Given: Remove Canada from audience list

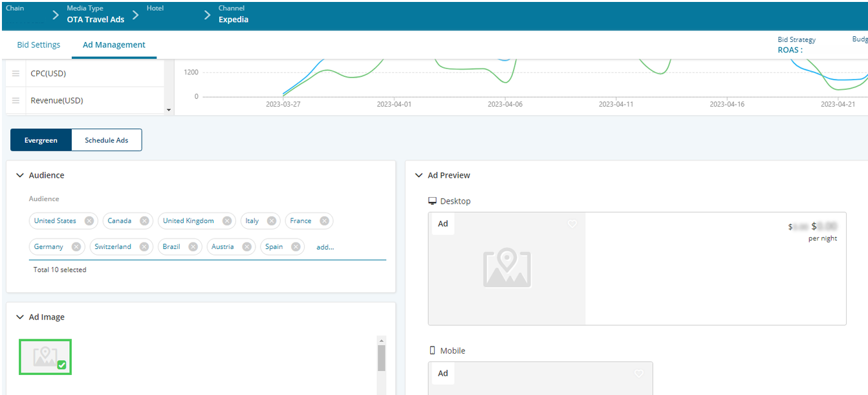Looking at the screenshot, I should coord(144,221).
